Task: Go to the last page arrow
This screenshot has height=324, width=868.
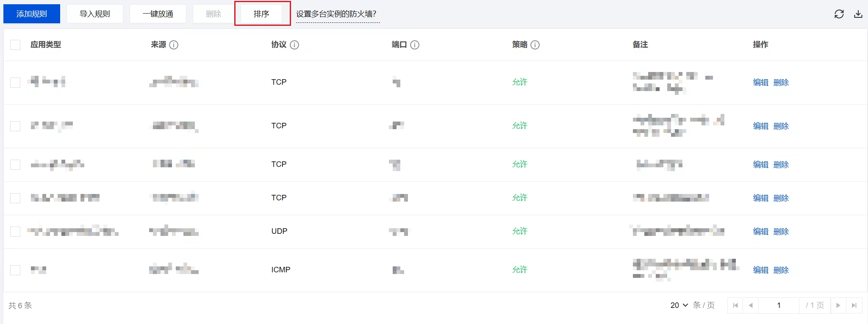Action: [854, 305]
